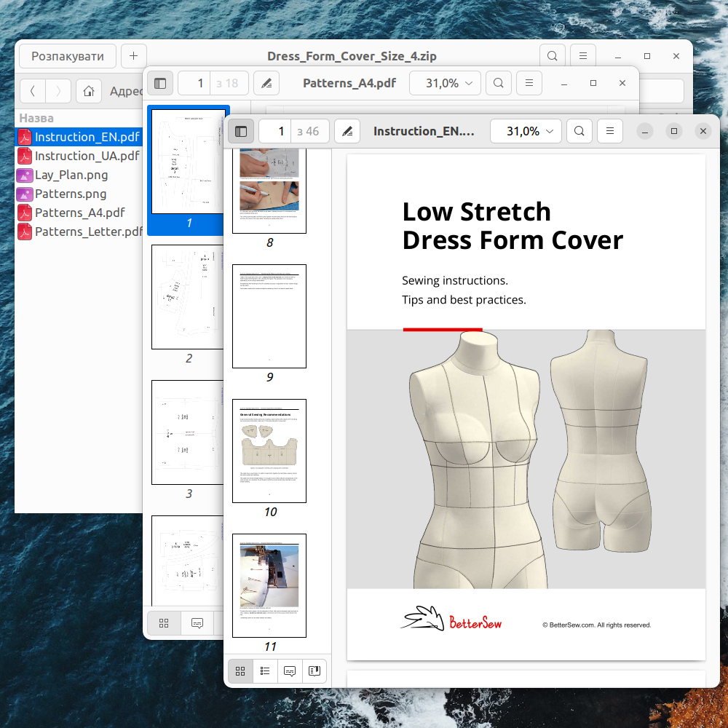
Task: Select thumbnails grid view in Instruction_EN sidebar
Action: [x=241, y=670]
